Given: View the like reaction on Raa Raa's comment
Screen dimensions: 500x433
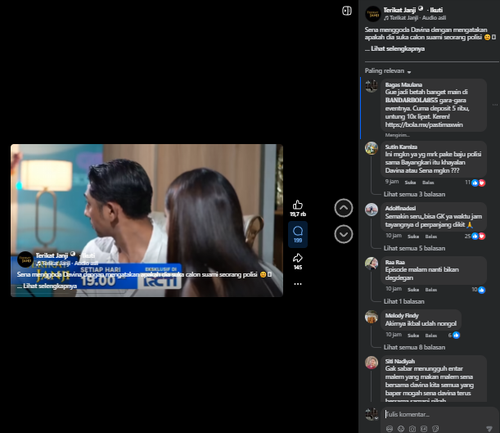Looking at the screenshot, I should click(478, 290).
